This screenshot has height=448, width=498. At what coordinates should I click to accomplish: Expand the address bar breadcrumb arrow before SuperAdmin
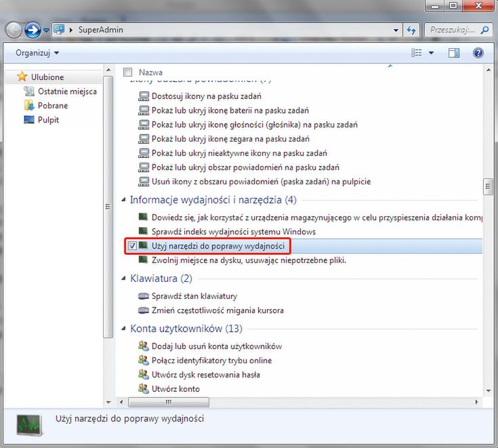point(71,30)
